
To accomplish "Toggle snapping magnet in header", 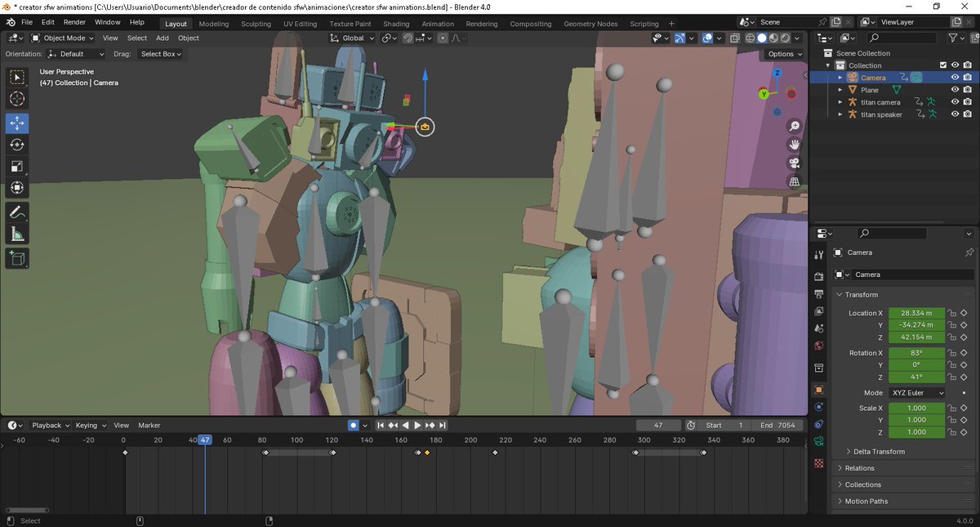I will coord(408,38).
